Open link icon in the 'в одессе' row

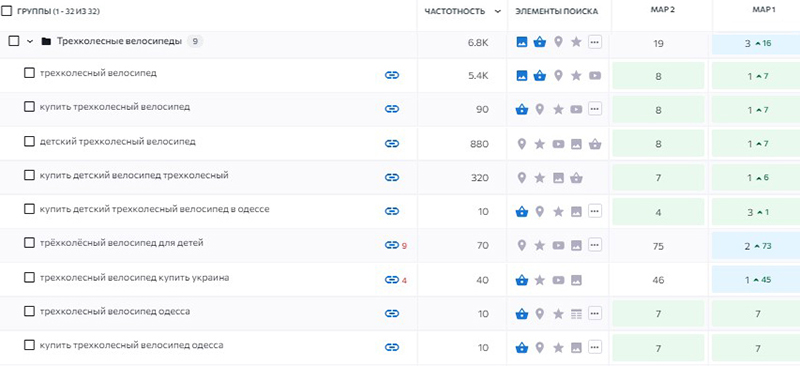click(391, 211)
